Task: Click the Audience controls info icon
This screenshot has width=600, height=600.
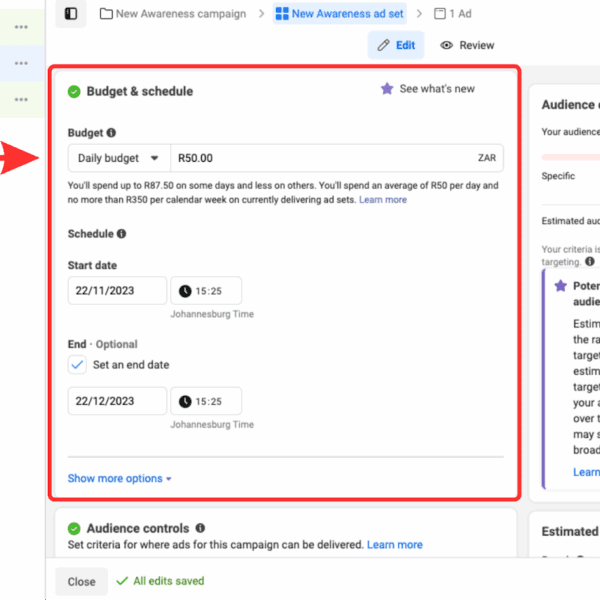Action: click(200, 528)
